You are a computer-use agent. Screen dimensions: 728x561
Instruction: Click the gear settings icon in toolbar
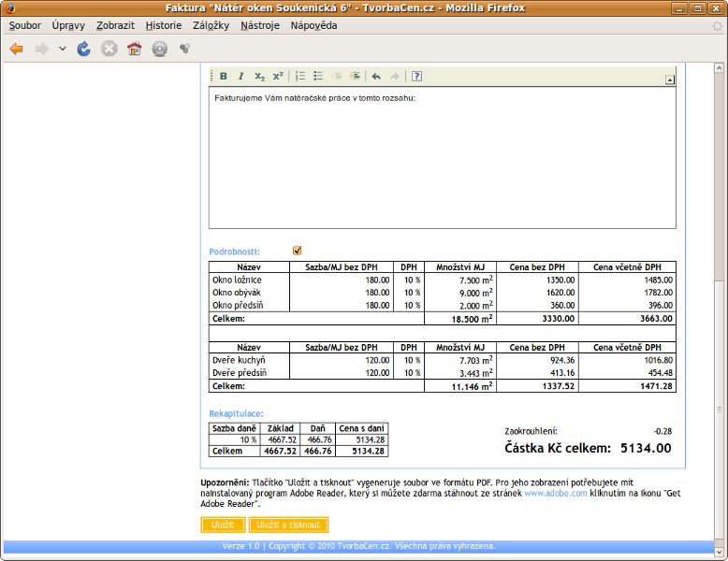tap(160, 49)
